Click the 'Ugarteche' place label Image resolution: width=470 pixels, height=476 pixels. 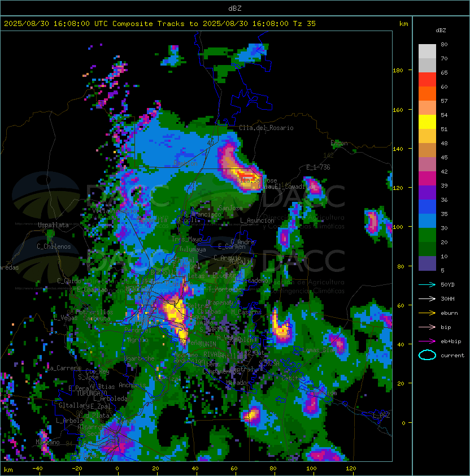coord(138,358)
